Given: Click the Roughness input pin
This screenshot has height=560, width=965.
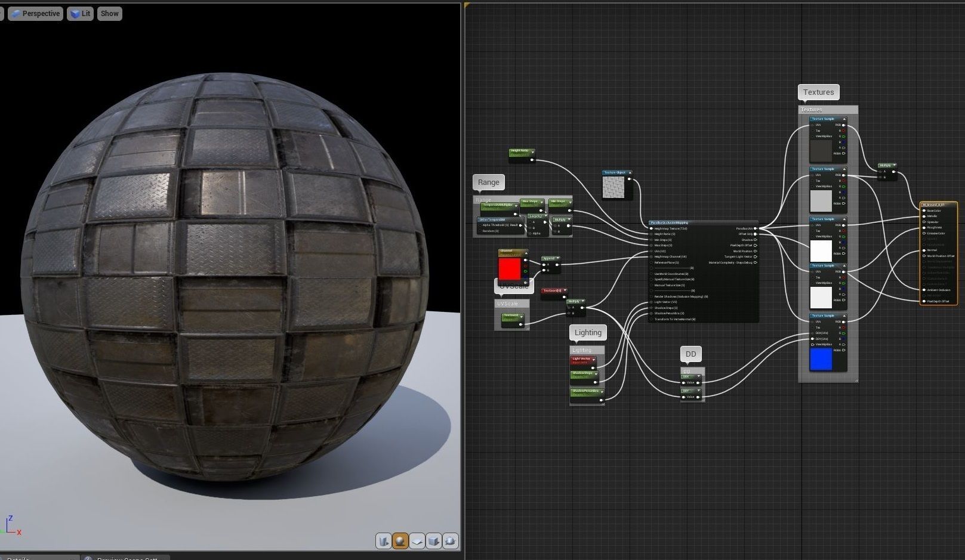Looking at the screenshot, I should pos(924,227).
